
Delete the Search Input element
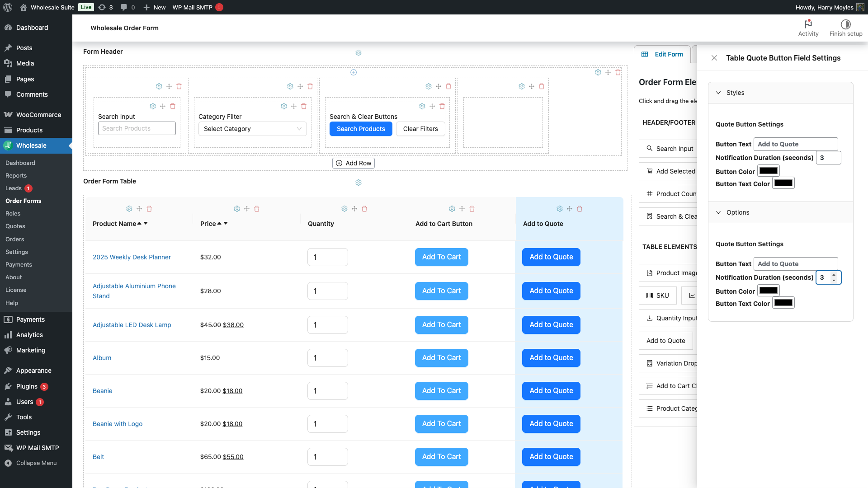tap(173, 106)
